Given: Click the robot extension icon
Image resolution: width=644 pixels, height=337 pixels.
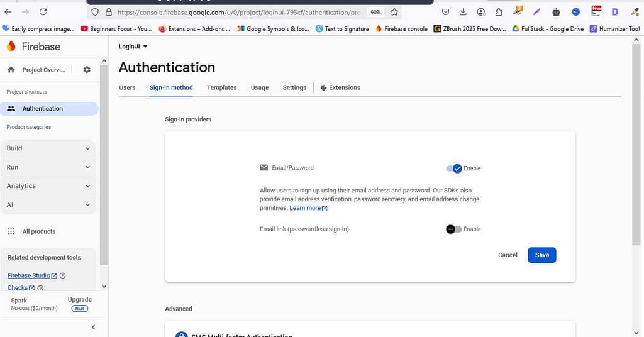Looking at the screenshot, I should pyautogui.click(x=556, y=13).
